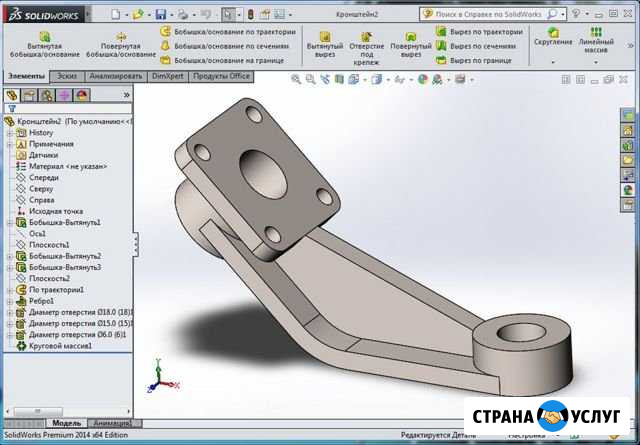The image size is (640, 445).
Task: Select the Сверху plane
Action: (x=35, y=189)
